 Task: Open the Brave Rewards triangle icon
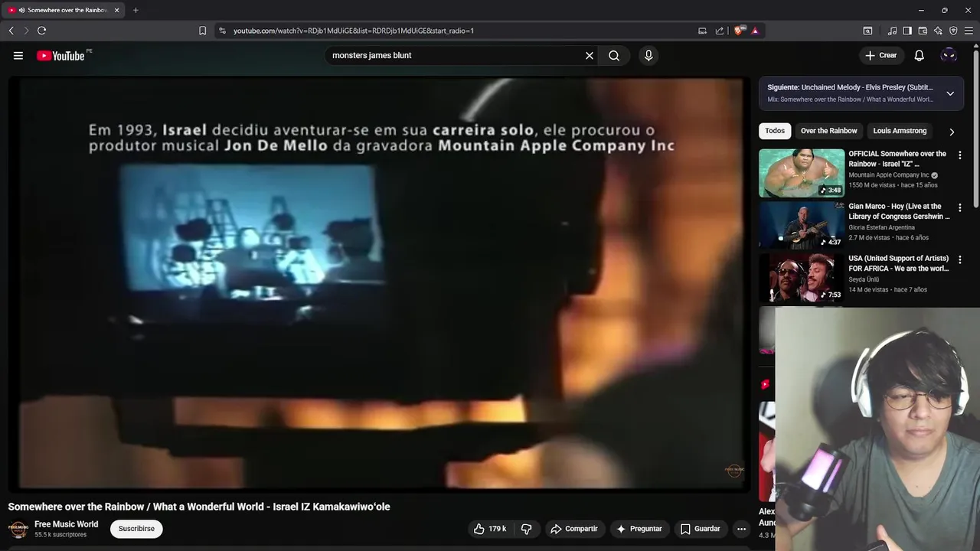755,31
